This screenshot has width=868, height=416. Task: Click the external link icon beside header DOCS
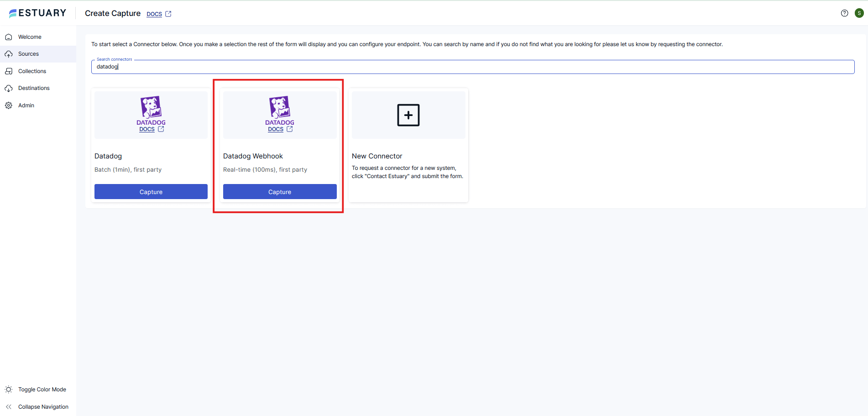click(x=168, y=14)
